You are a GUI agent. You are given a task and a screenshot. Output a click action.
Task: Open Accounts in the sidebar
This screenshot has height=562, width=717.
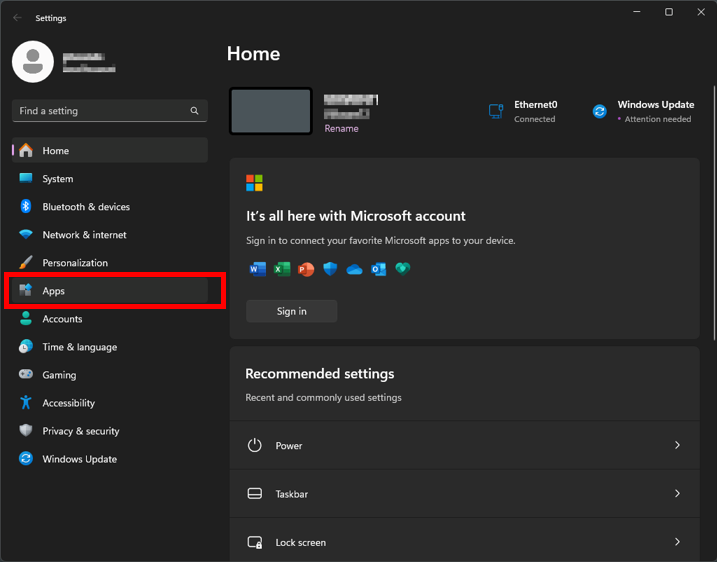[62, 319]
